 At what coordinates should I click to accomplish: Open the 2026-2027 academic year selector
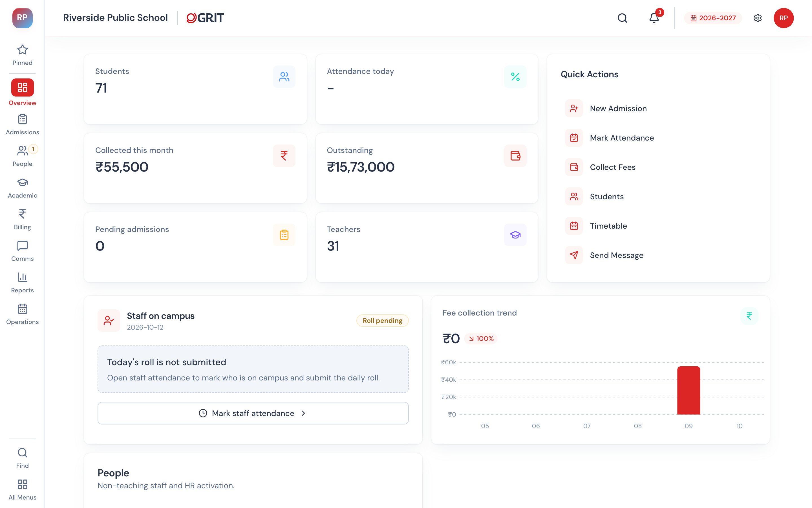(x=713, y=18)
